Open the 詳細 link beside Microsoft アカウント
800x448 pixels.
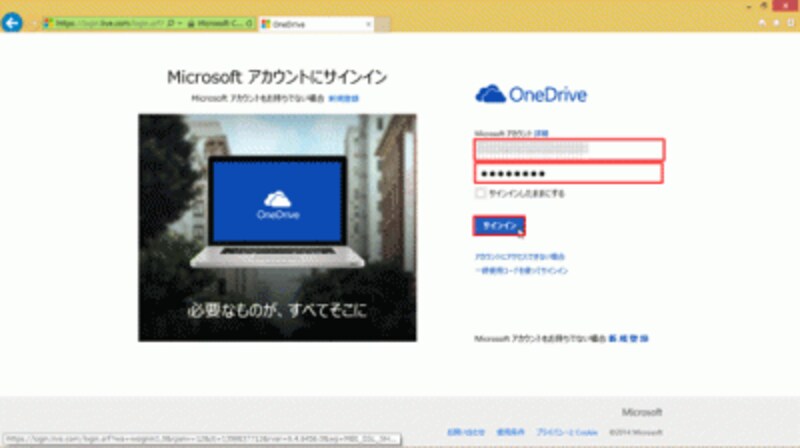pos(541,133)
